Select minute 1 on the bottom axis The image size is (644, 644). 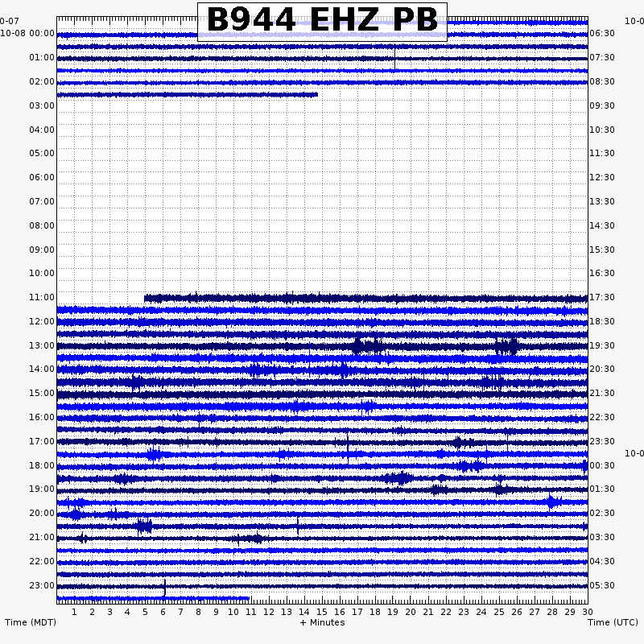(74, 613)
